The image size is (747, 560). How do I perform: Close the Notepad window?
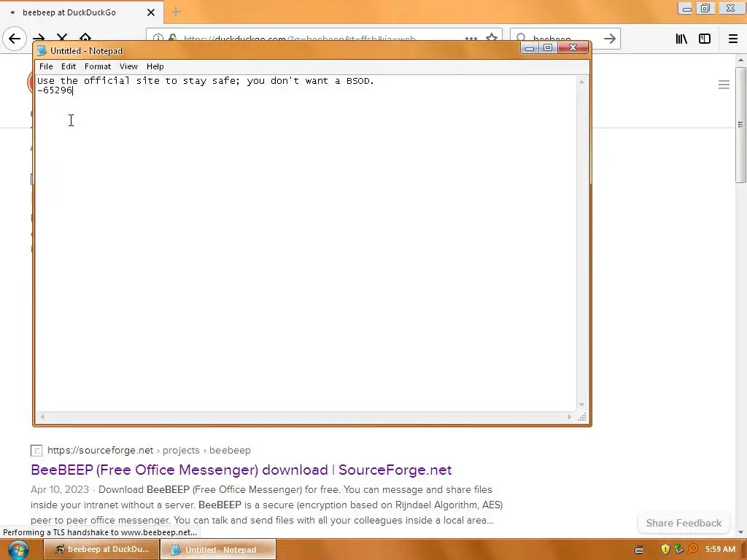[573, 47]
